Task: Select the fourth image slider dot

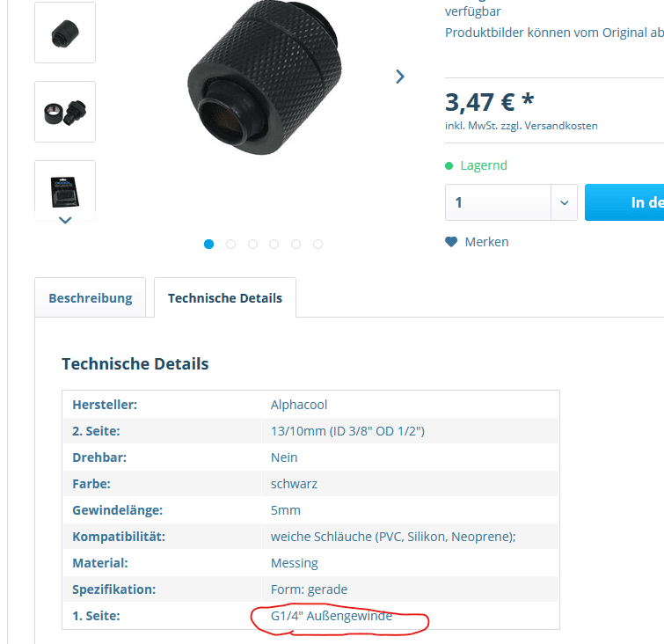Action: pyautogui.click(x=274, y=244)
